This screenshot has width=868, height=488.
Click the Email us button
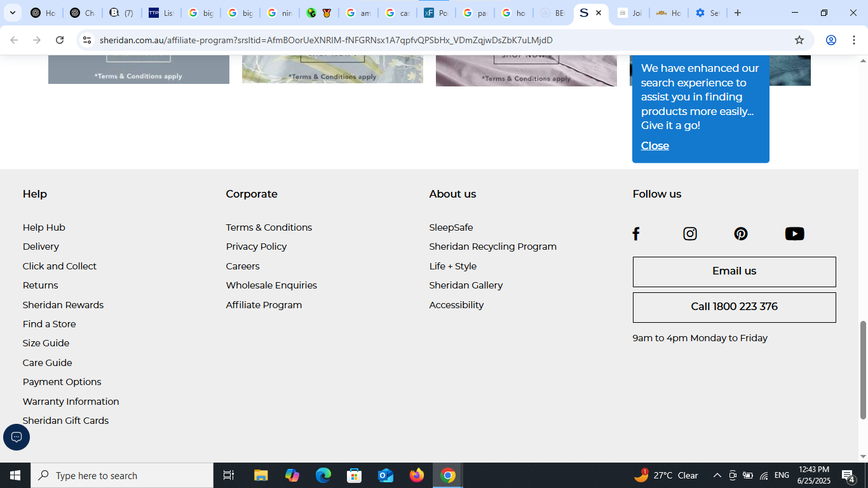pos(734,271)
